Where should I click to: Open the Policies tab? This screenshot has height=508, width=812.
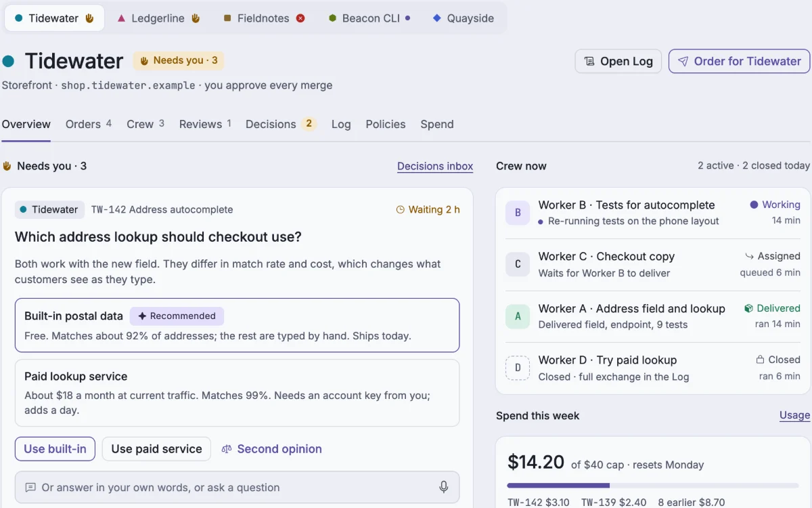pyautogui.click(x=386, y=124)
